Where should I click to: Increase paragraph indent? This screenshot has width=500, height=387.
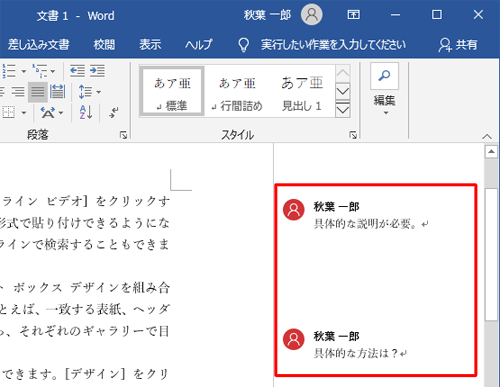point(97,71)
